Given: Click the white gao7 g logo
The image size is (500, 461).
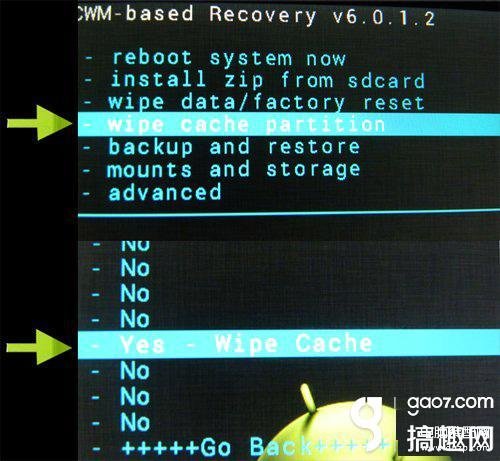Looking at the screenshot, I should [x=368, y=420].
